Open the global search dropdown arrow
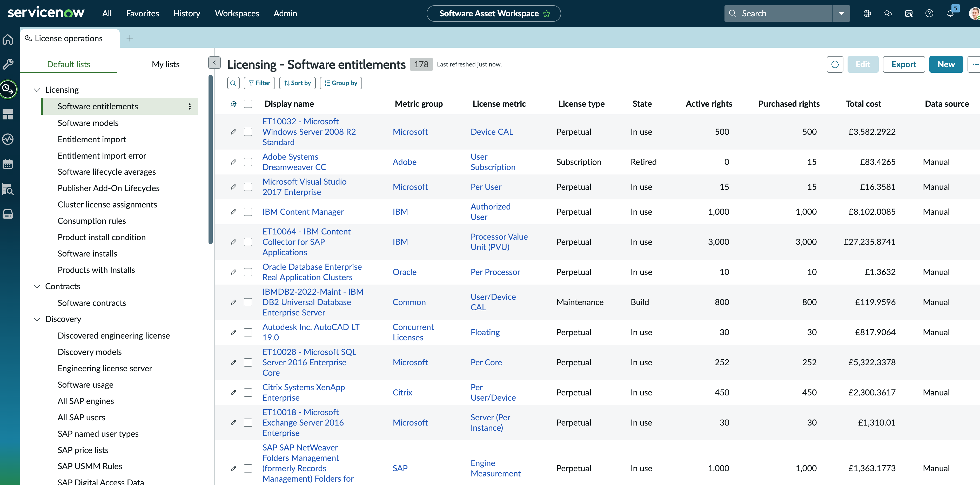The width and height of the screenshot is (980, 485). (x=841, y=14)
